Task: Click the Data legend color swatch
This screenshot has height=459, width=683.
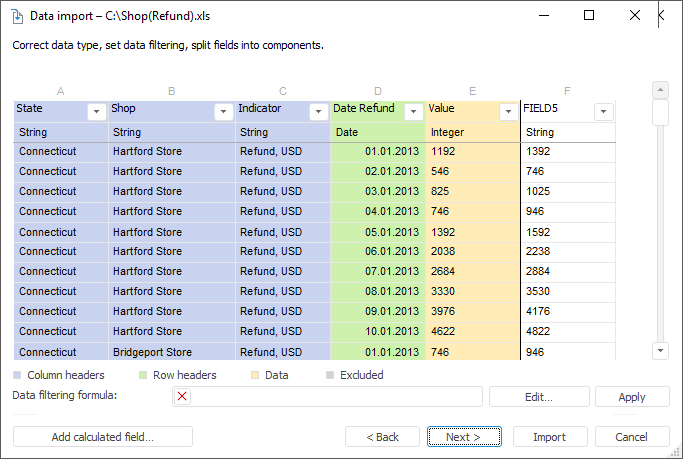Action: coord(255,376)
